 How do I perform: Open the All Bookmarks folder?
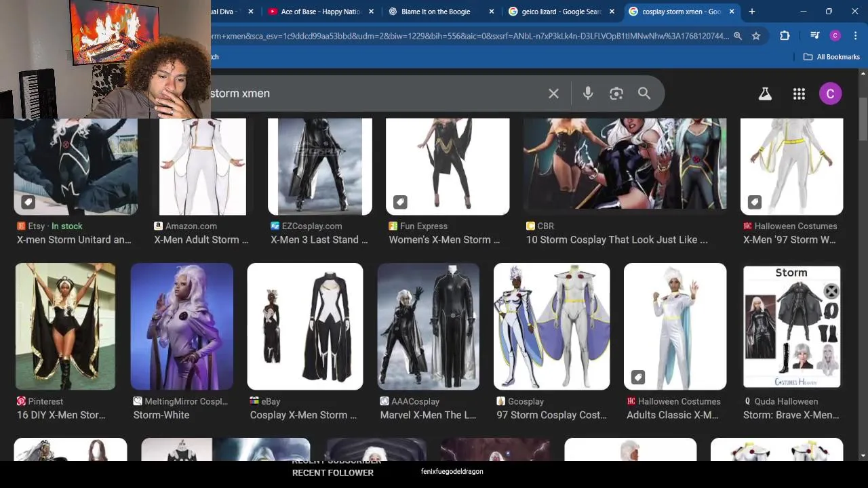[831, 57]
